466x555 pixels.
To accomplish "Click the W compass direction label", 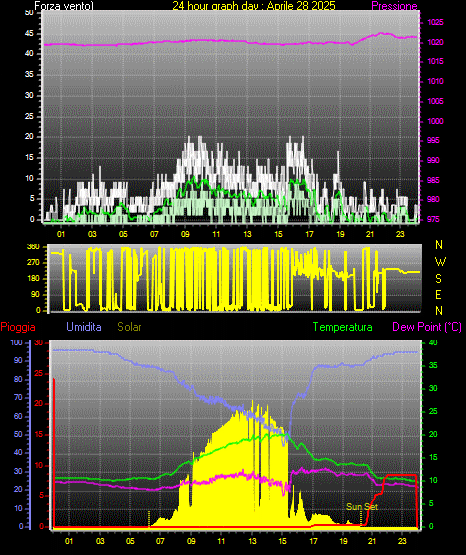I will (x=440, y=262).
